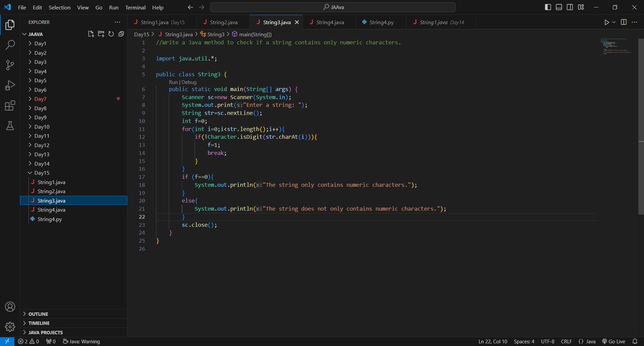Click the remote window indicator in status bar
This screenshot has width=644, height=346.
pyautogui.click(x=6, y=341)
